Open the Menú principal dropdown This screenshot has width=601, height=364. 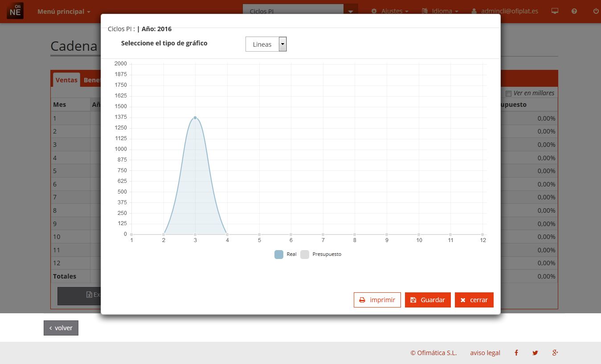(x=64, y=11)
